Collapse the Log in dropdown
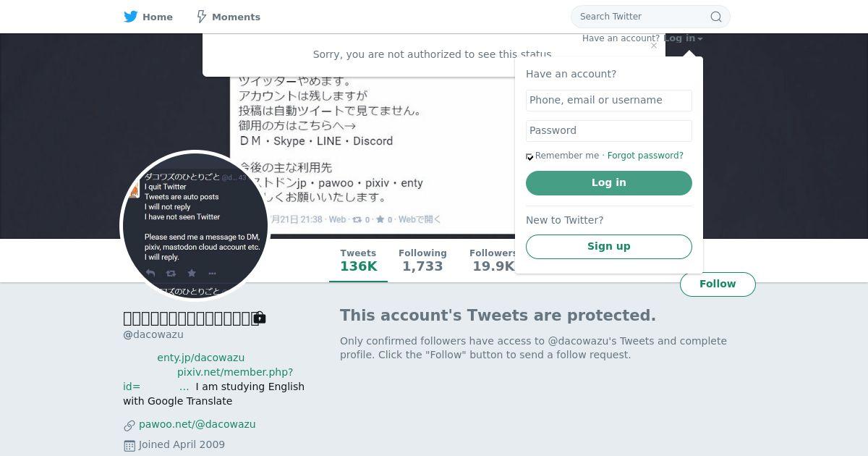 point(683,38)
